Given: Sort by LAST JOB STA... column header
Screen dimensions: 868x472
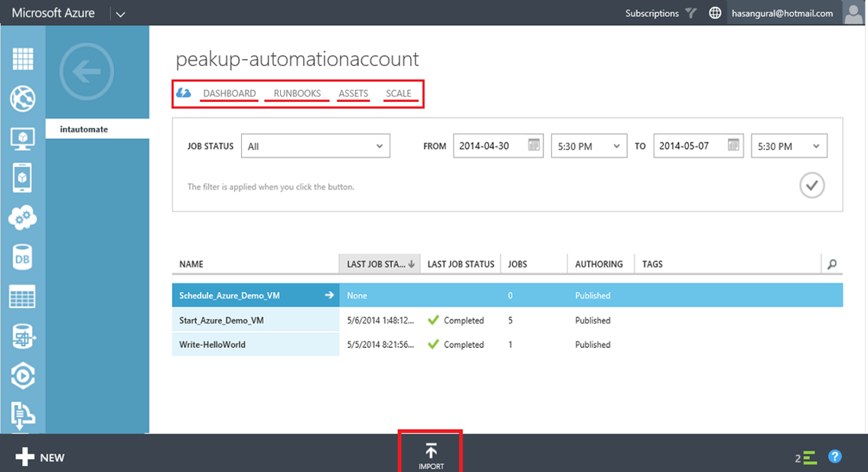Looking at the screenshot, I should (x=380, y=264).
